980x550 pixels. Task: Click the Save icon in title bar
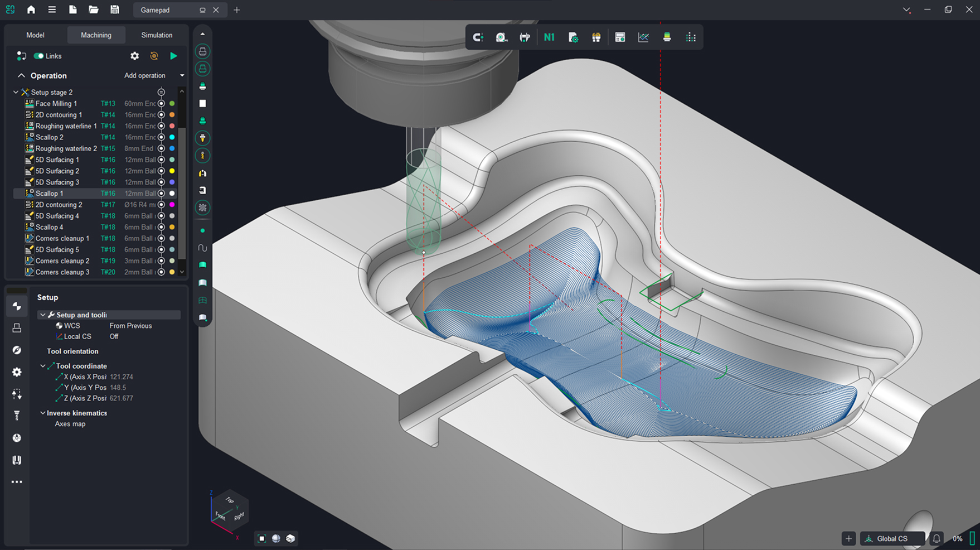click(114, 9)
